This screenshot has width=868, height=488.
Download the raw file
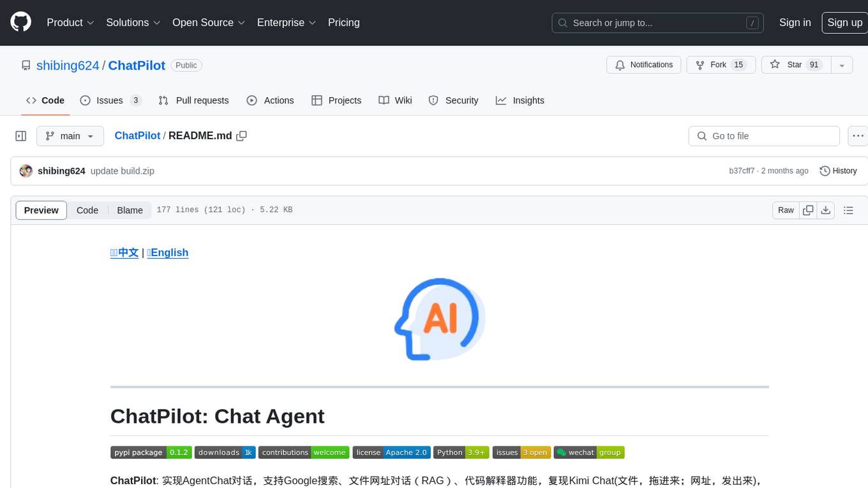point(826,210)
